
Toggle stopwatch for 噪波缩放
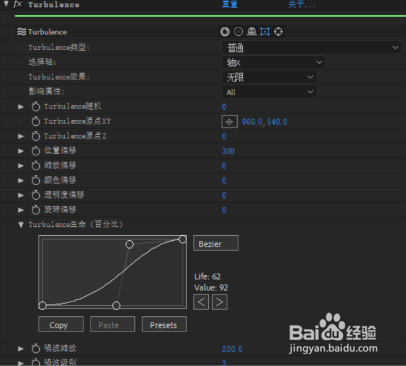click(x=36, y=349)
